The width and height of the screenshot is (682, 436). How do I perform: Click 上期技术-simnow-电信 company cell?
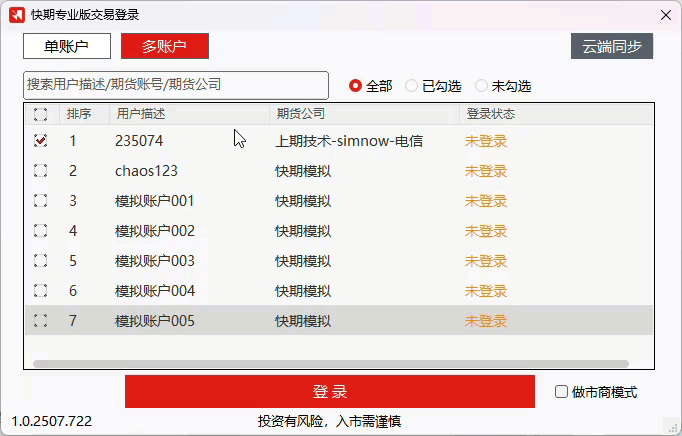click(x=349, y=141)
